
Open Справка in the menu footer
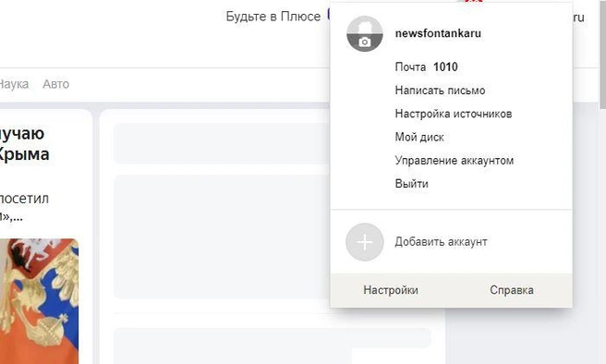click(512, 290)
